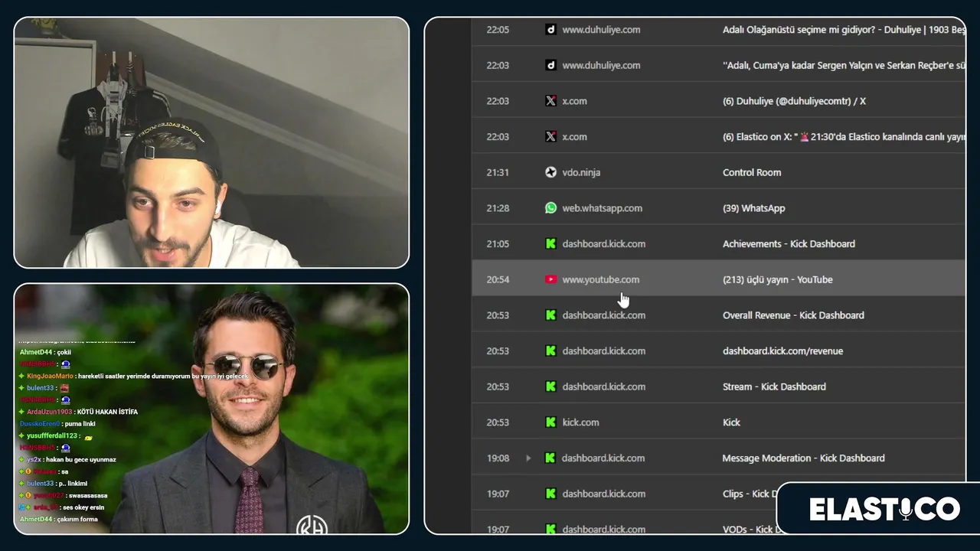Click the Kick icon in the Clips row
Viewport: 980px width, 551px height.
pyautogui.click(x=550, y=494)
